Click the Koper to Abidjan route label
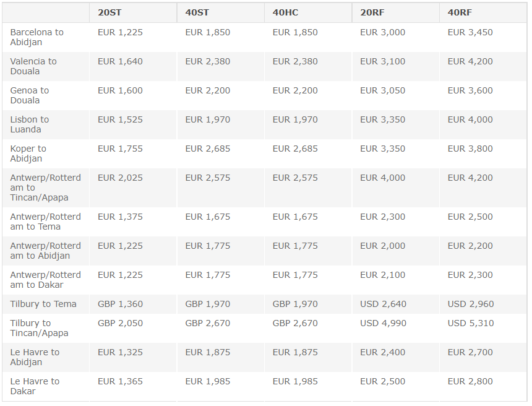The width and height of the screenshot is (532, 406). coord(28,153)
